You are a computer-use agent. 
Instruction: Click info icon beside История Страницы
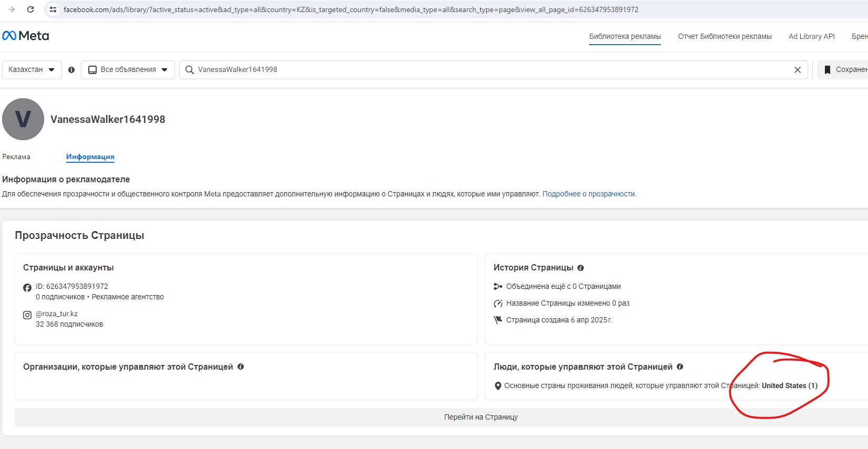pos(581,268)
